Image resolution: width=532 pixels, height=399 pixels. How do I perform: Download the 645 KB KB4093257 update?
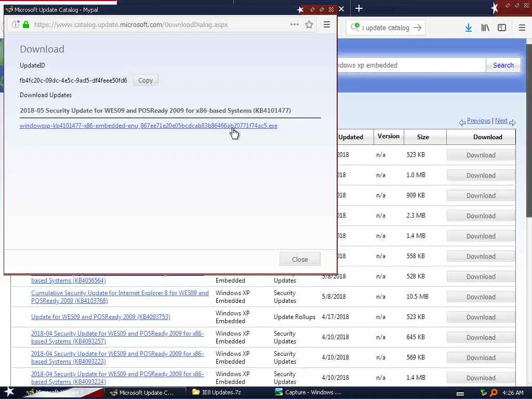pyautogui.click(x=481, y=338)
